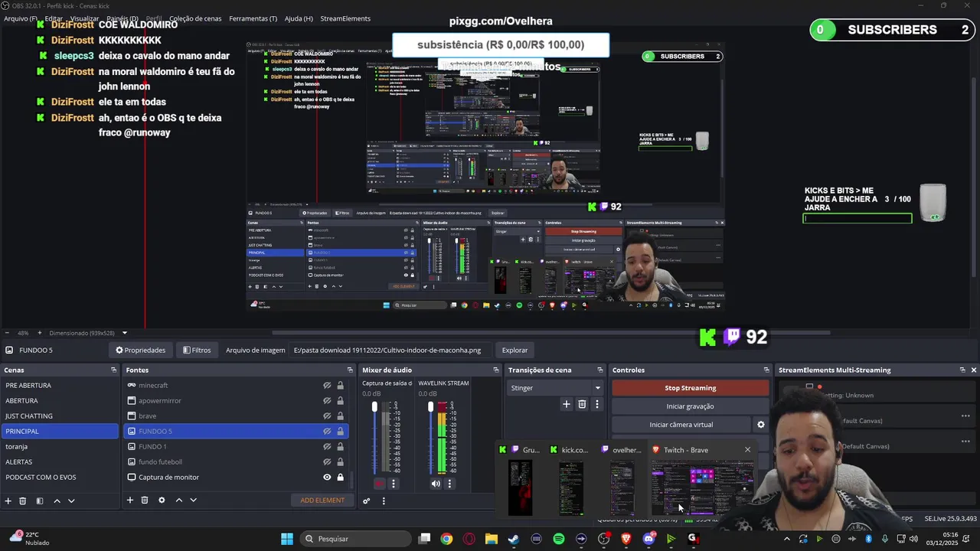Open the StreamElements menu
Viewport: 980px width, 551px height.
pyautogui.click(x=345, y=18)
